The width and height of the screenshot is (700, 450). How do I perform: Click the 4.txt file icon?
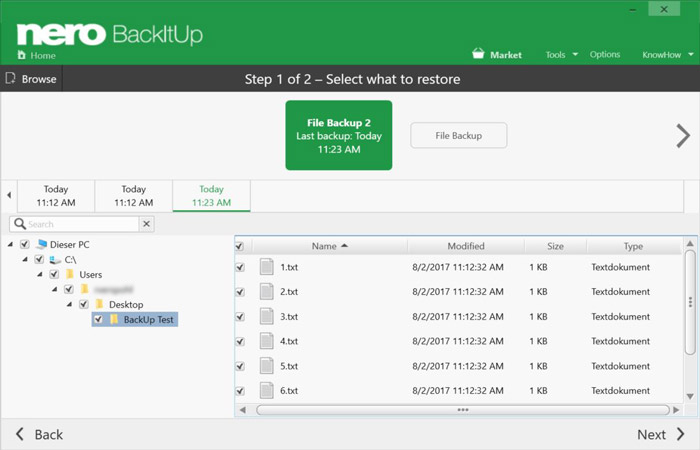[267, 341]
